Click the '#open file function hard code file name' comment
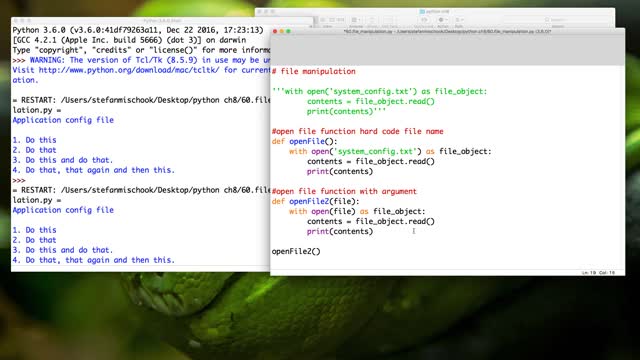The height and width of the screenshot is (360, 640). tap(358, 131)
